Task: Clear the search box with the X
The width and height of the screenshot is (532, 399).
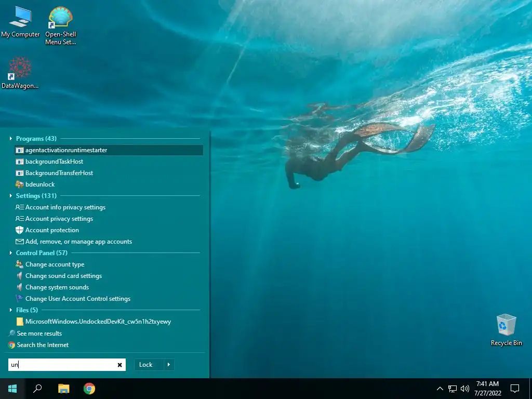Action: click(x=119, y=365)
